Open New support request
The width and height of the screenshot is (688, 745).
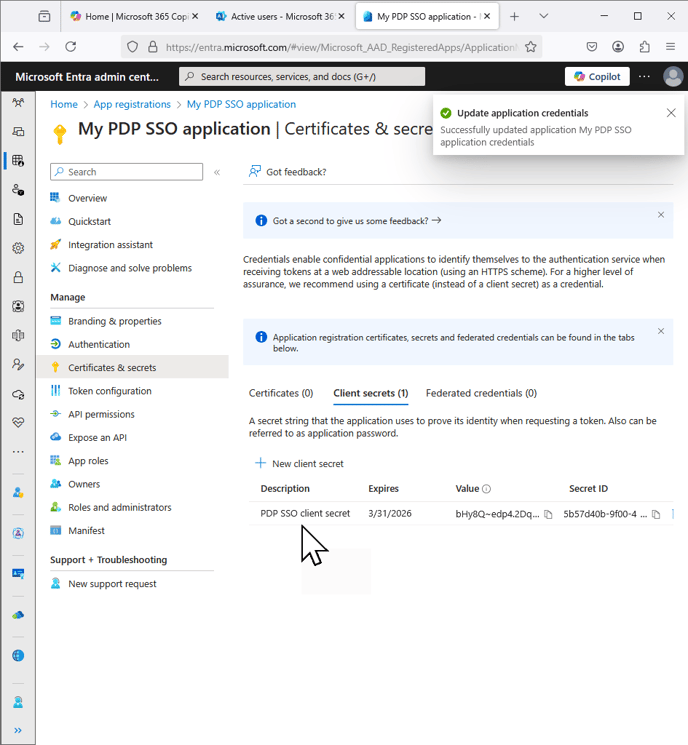112,584
